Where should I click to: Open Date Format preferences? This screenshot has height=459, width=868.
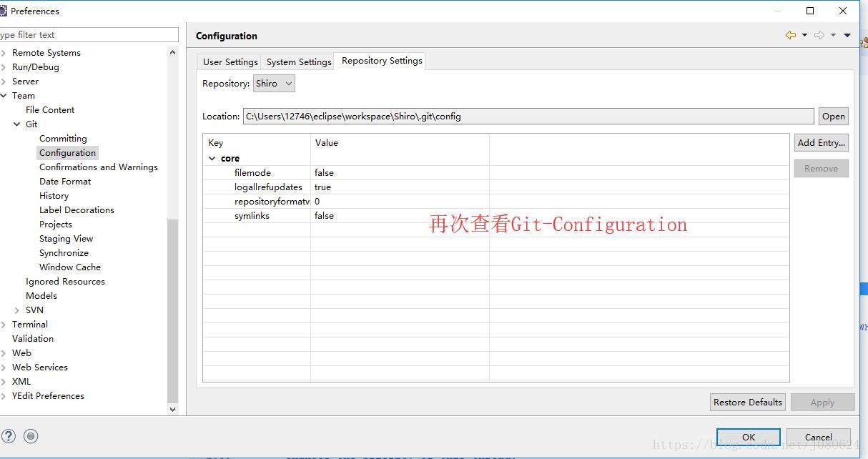coord(65,181)
